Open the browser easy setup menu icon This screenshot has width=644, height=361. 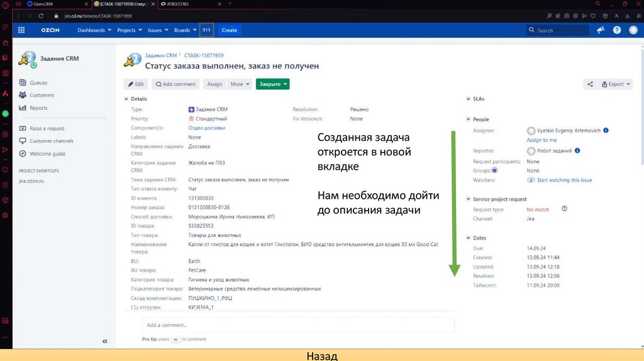click(x=639, y=16)
